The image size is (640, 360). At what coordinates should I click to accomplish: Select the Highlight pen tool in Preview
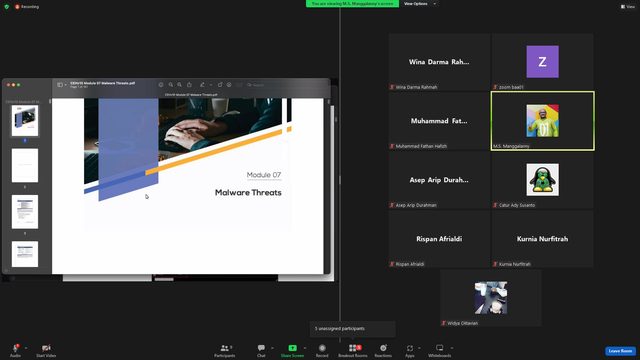(202, 85)
